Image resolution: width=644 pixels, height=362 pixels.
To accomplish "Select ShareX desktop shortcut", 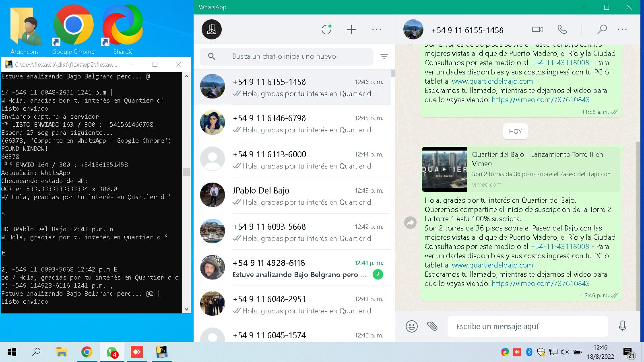I will [122, 30].
